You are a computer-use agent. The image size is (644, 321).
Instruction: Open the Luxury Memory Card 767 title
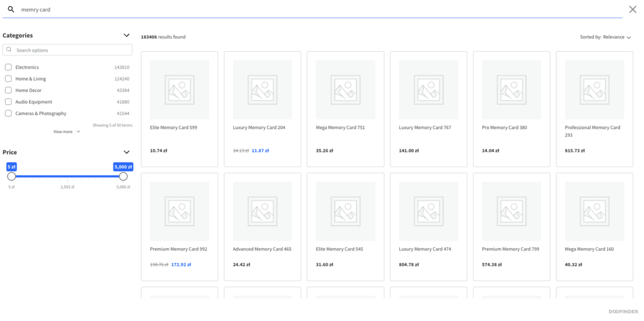[x=425, y=127]
